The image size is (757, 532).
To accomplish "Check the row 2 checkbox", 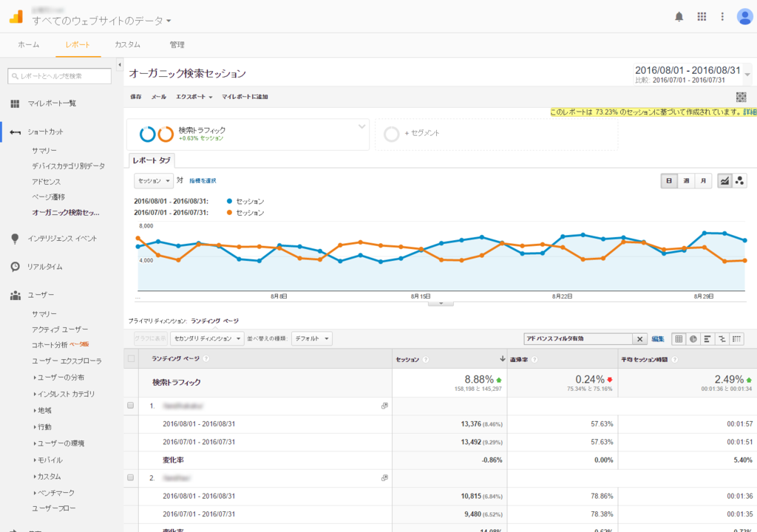I will click(130, 477).
